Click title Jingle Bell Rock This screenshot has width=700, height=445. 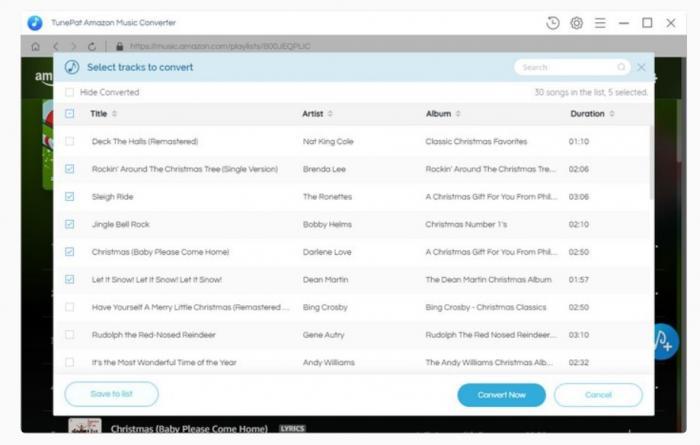pos(121,225)
